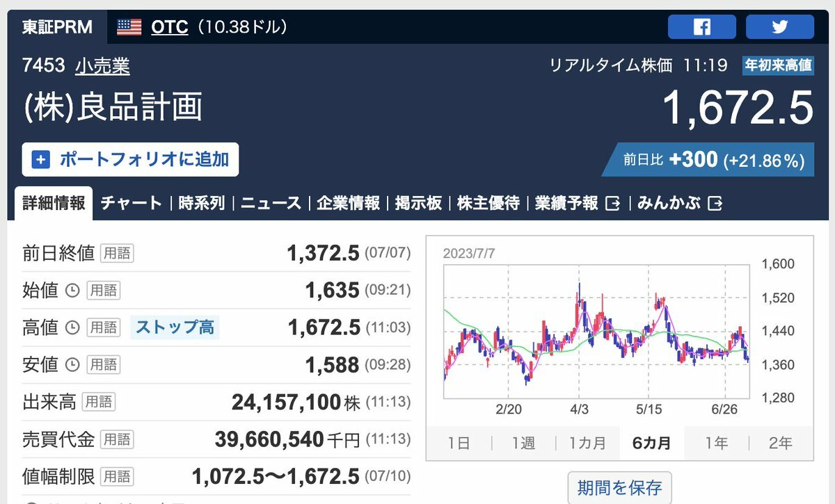Click the clock icon next to 始値
This screenshot has height=504, width=835.
pos(72,291)
